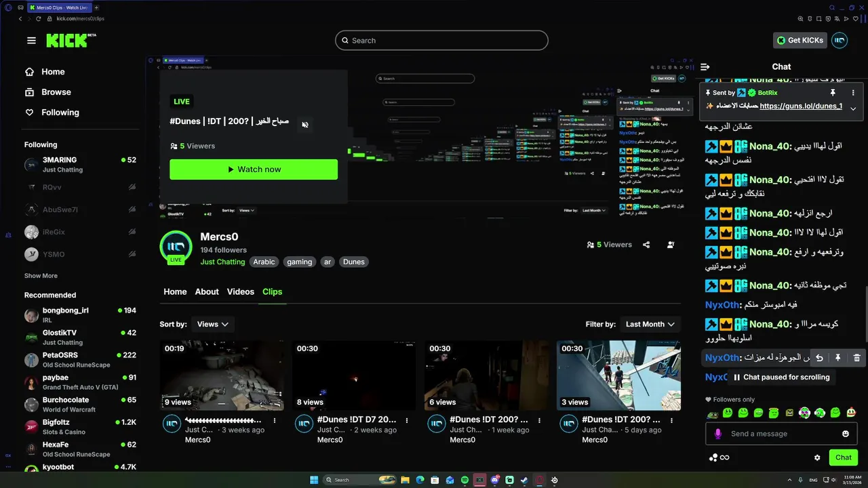Focus the Send a message field
The height and width of the screenshot is (488, 868).
[780, 434]
